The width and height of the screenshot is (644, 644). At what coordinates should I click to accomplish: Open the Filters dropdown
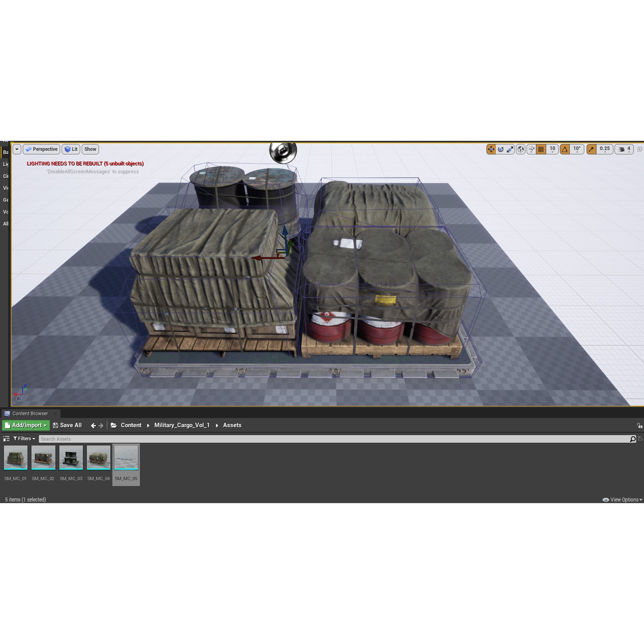pos(23,439)
